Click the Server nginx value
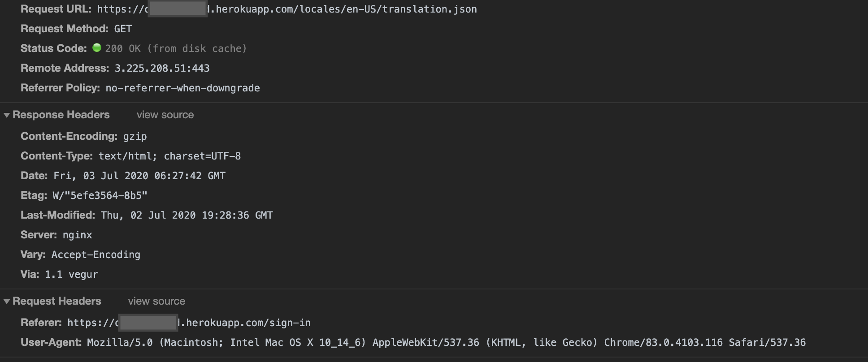 tap(77, 234)
